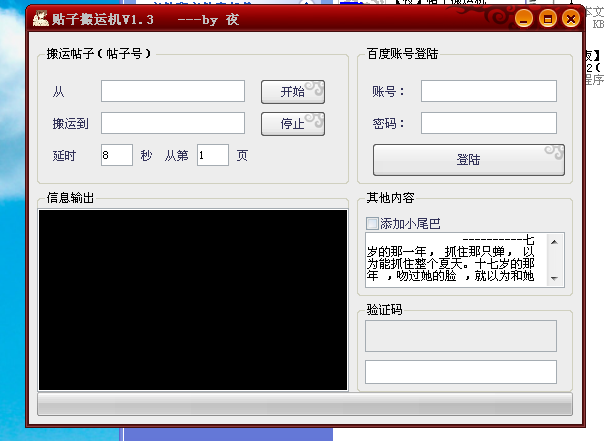Screen dimensions: 605x441
Task: Maximize the 贴子搬运机 window
Action: click(x=548, y=18)
